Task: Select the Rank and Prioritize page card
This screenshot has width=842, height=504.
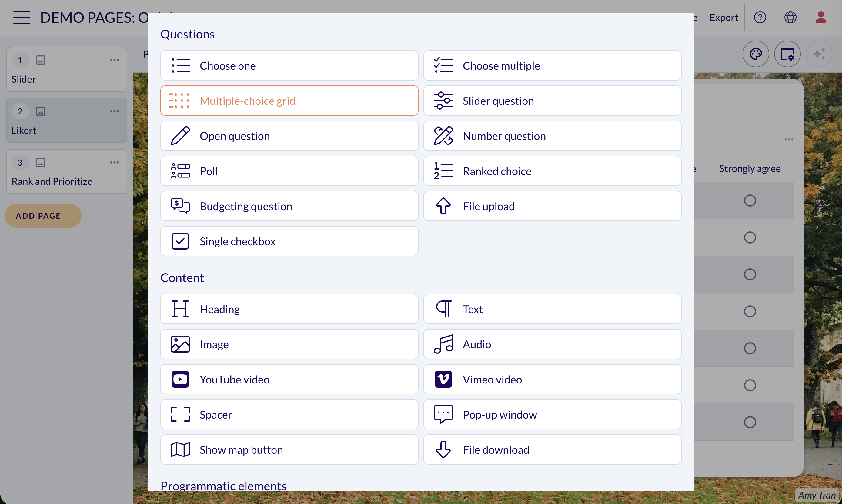Action: pos(67,171)
